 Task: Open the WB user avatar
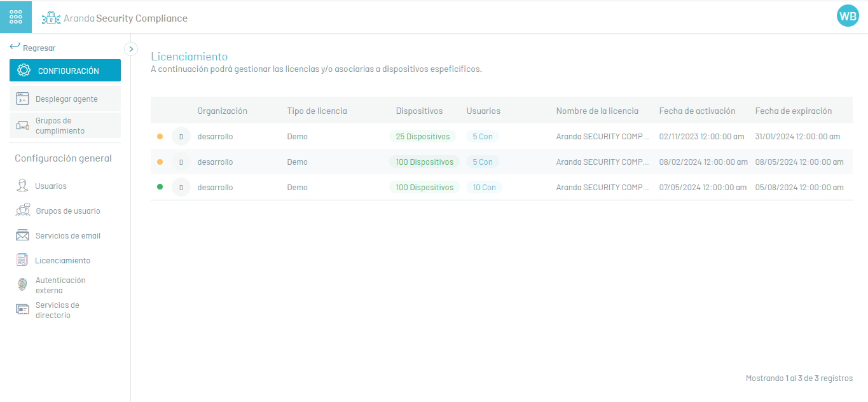coord(848,17)
